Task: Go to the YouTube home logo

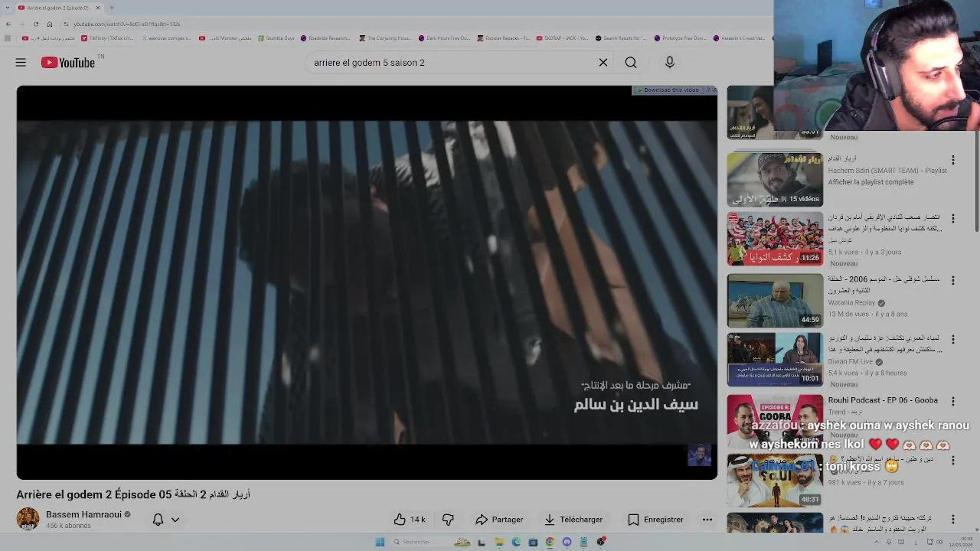Action: (68, 63)
